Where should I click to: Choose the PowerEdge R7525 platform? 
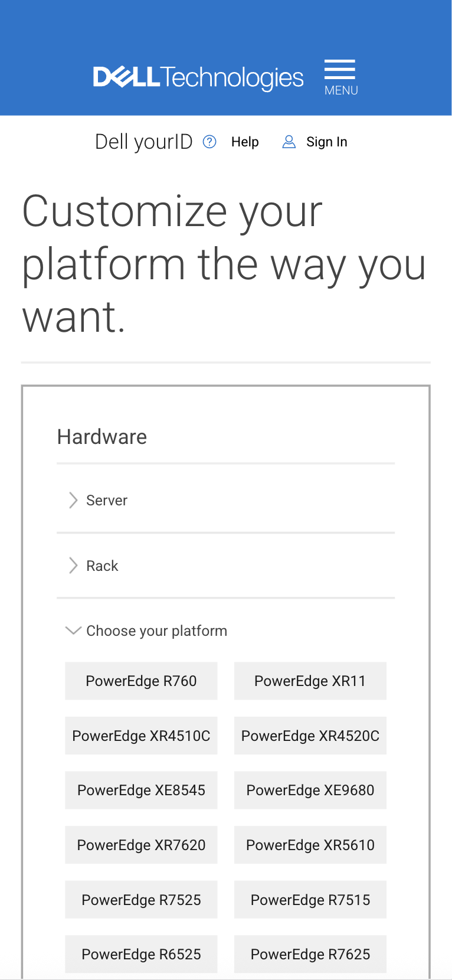pyautogui.click(x=141, y=900)
